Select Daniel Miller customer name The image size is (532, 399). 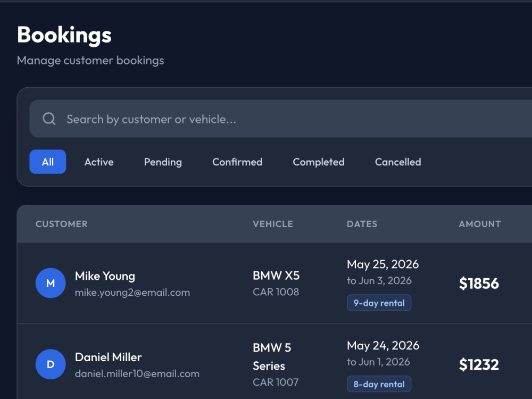(x=108, y=357)
